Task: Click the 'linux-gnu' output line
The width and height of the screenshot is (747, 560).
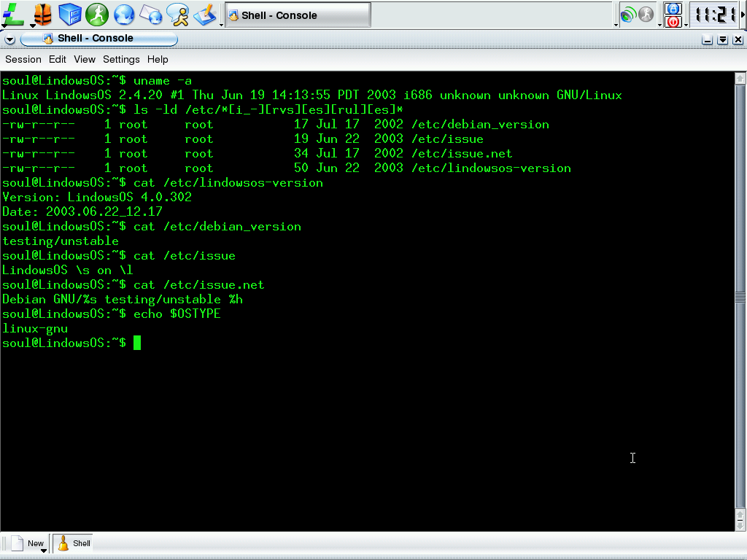Action: [x=35, y=329]
